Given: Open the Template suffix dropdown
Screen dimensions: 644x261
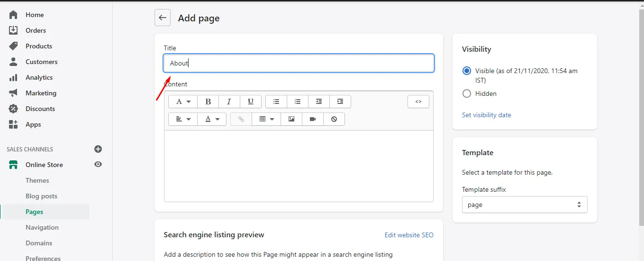Looking at the screenshot, I should point(525,205).
